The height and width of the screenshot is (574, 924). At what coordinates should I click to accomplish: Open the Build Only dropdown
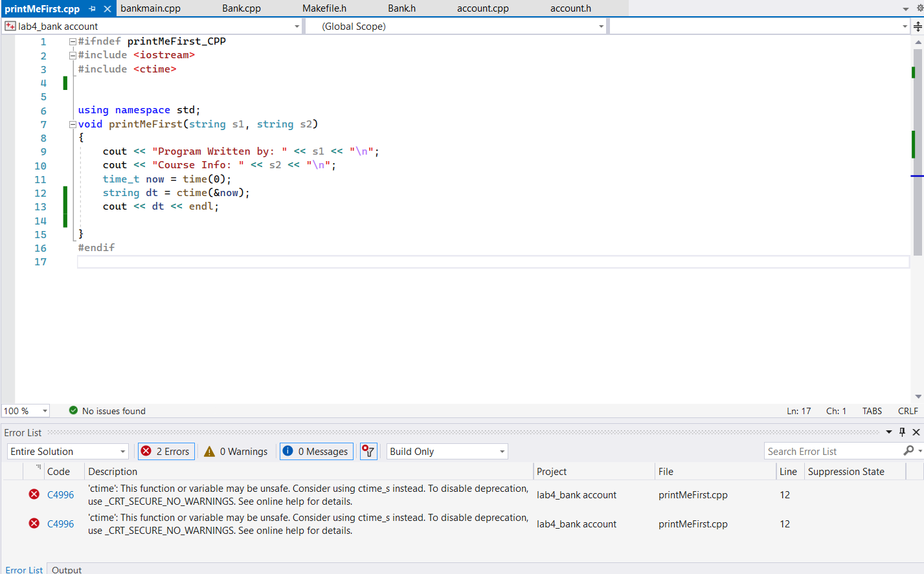447,451
